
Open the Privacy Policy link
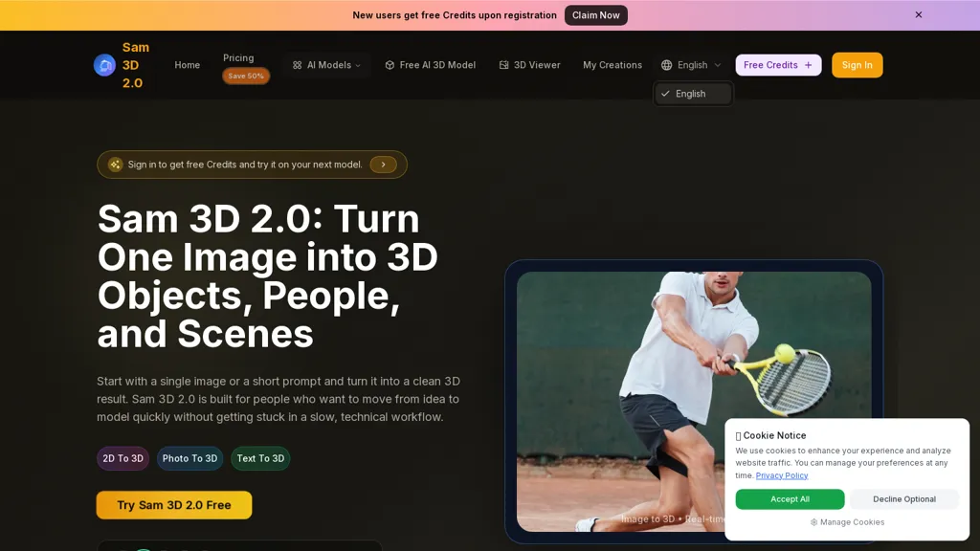[x=781, y=475]
